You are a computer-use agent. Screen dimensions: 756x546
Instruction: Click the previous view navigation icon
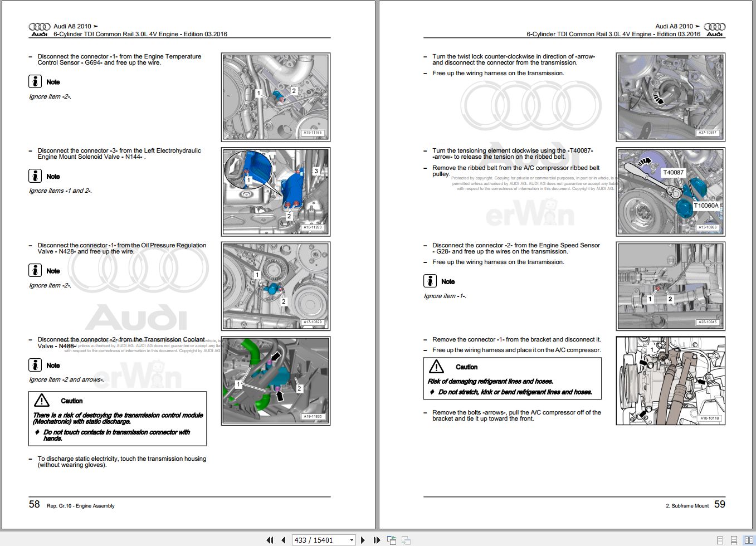click(392, 540)
